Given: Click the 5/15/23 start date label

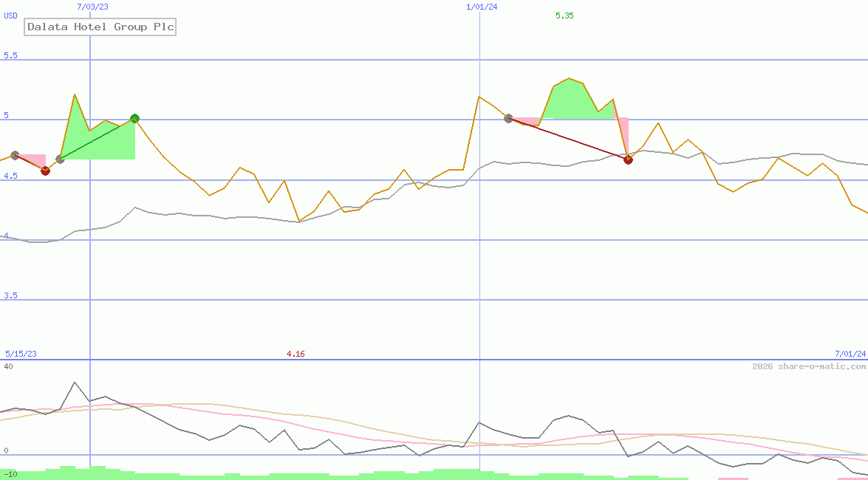Looking at the screenshot, I should click(21, 354).
